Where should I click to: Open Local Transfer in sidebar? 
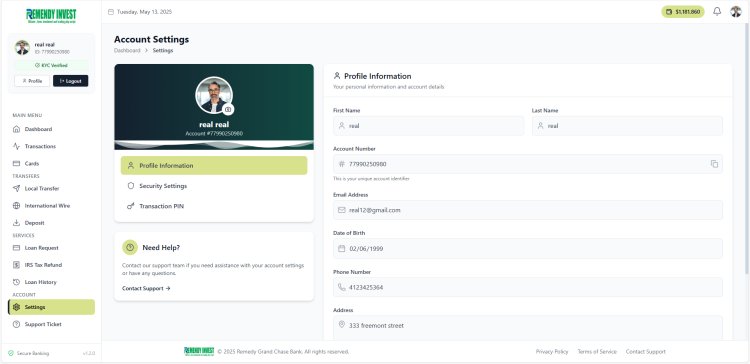click(x=51, y=188)
